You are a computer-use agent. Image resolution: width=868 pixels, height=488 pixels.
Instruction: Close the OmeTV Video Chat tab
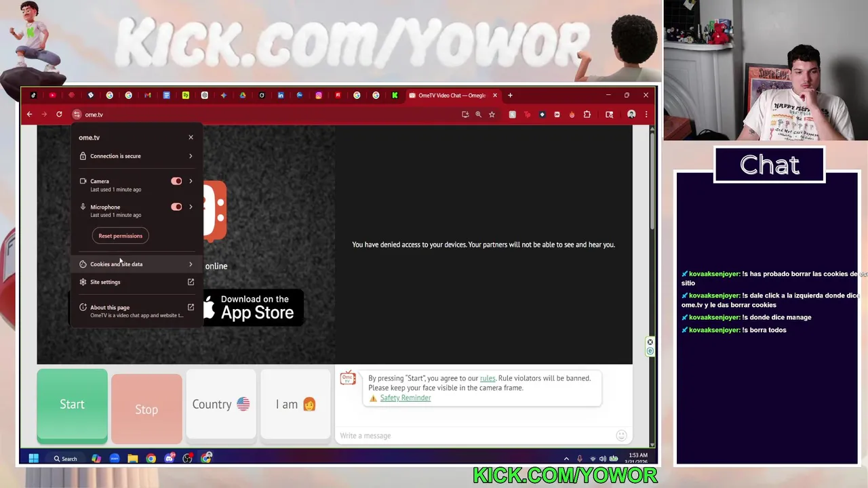click(x=495, y=96)
